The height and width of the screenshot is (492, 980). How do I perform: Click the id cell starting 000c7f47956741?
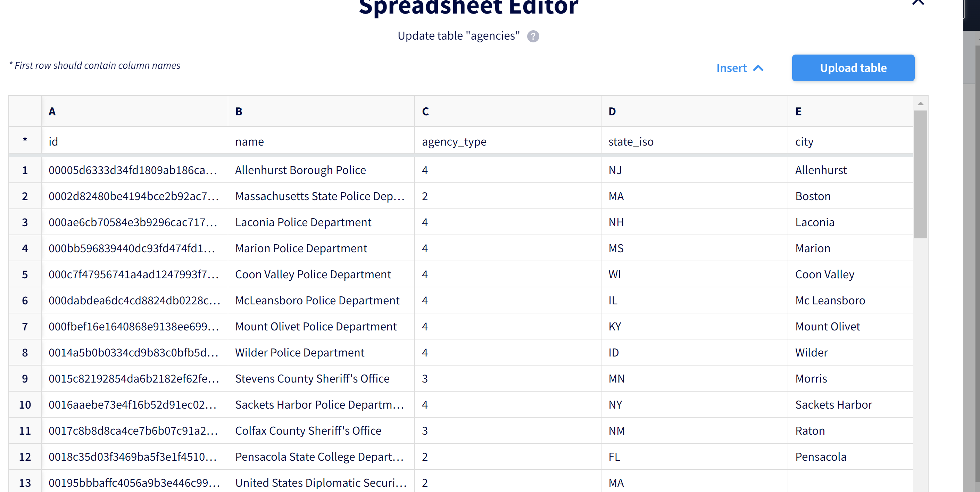[135, 274]
